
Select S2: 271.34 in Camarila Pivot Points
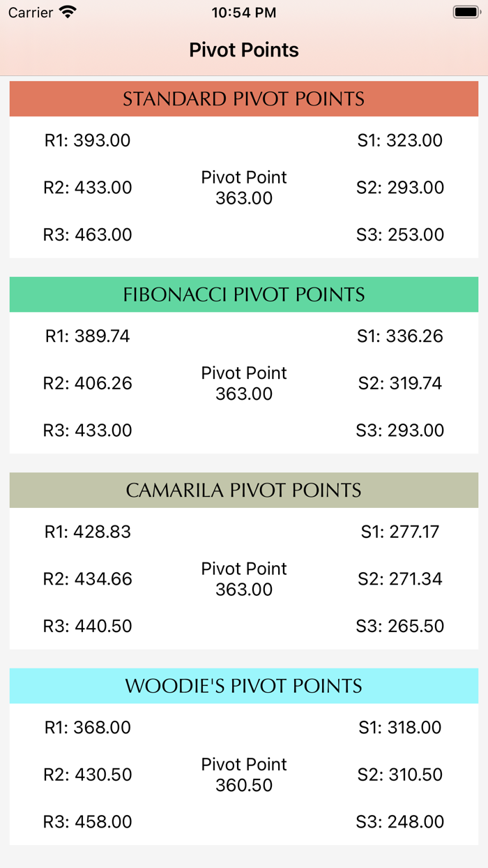coord(399,578)
